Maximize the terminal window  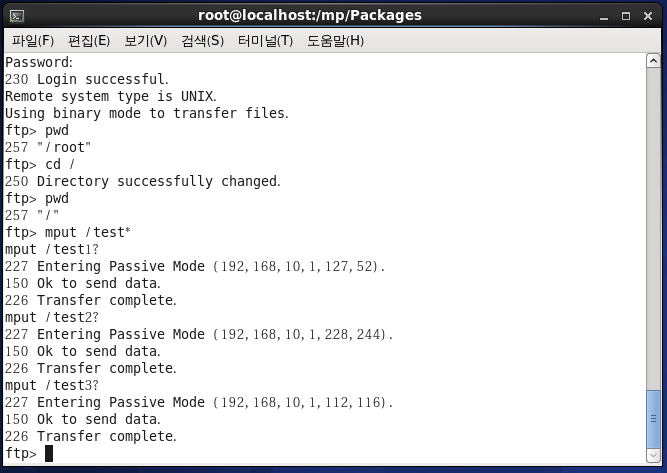626,16
